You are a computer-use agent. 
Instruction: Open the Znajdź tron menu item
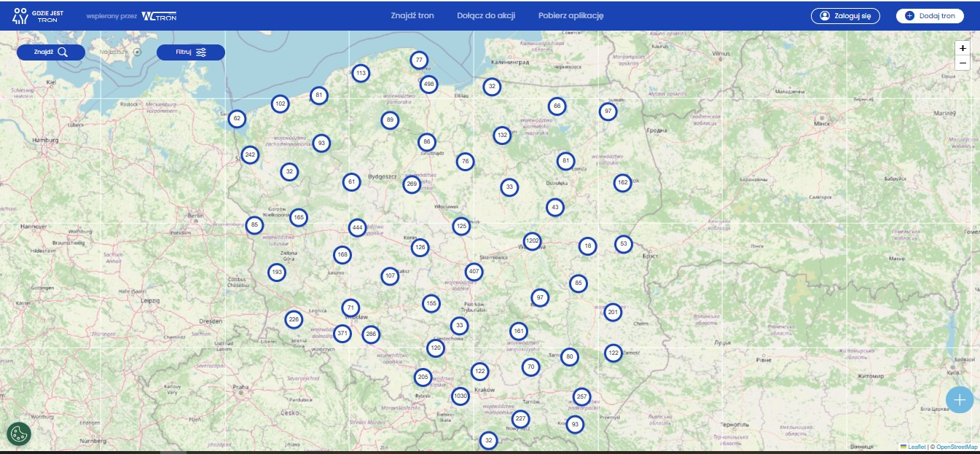tap(412, 15)
